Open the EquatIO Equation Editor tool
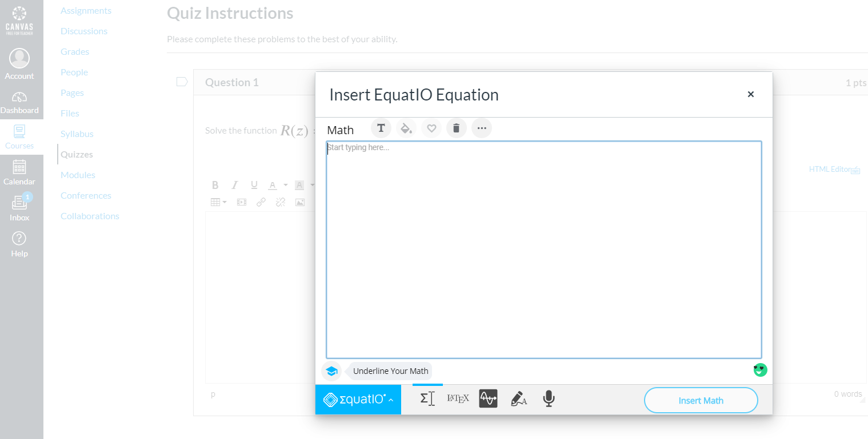Image resolution: width=868 pixels, height=439 pixels. click(427, 398)
